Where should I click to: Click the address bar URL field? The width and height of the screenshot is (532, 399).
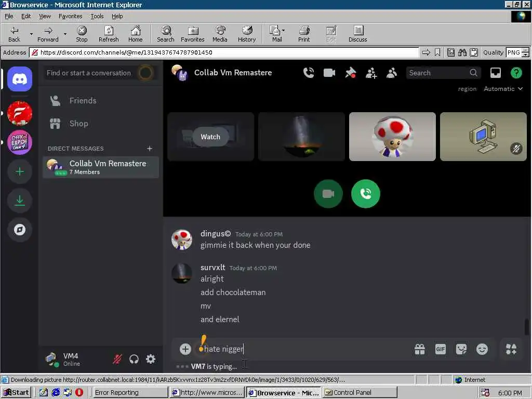(x=225, y=52)
